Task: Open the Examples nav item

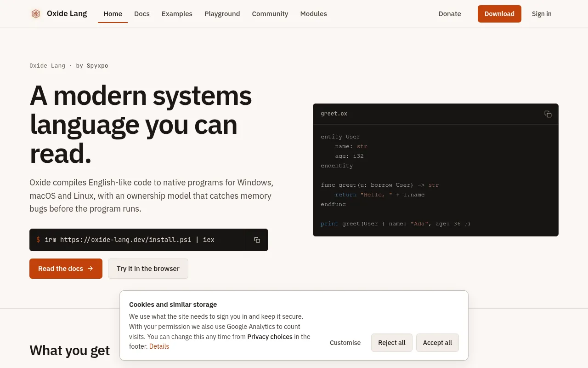Action: (177, 14)
